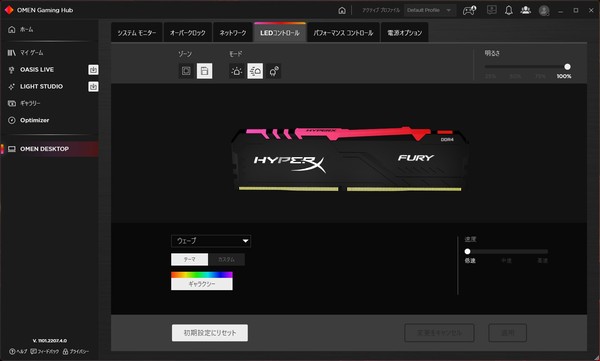Screen dimensions: 600x361
Task: Go to home via top house icon
Action: coord(342,10)
